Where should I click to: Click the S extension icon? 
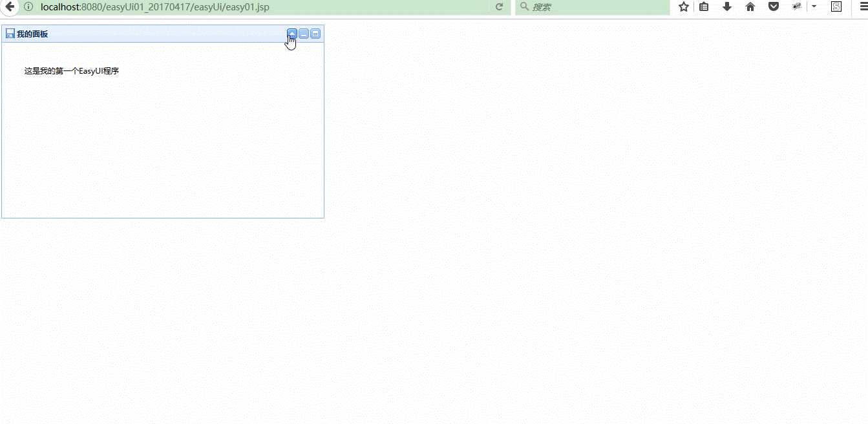tap(836, 6)
